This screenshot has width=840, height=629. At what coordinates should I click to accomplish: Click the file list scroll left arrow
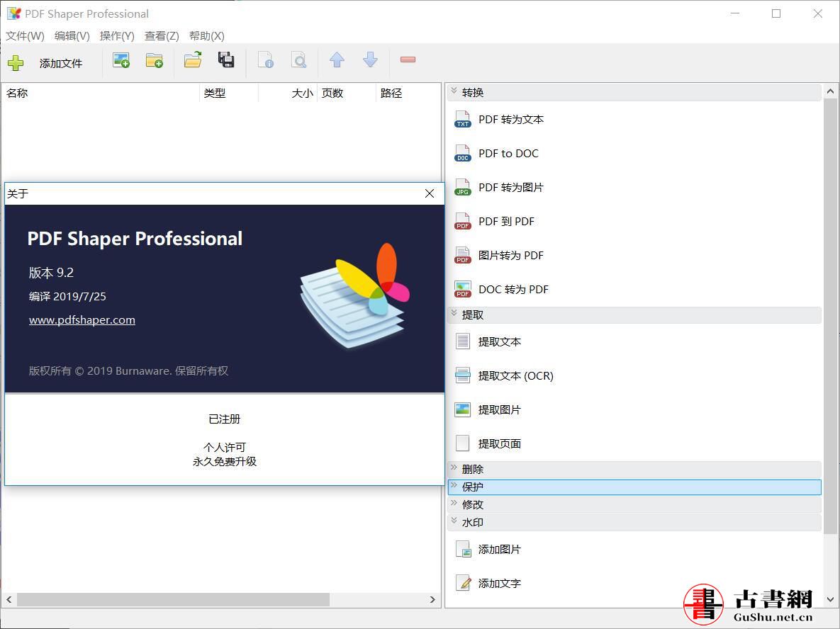coord(9,599)
